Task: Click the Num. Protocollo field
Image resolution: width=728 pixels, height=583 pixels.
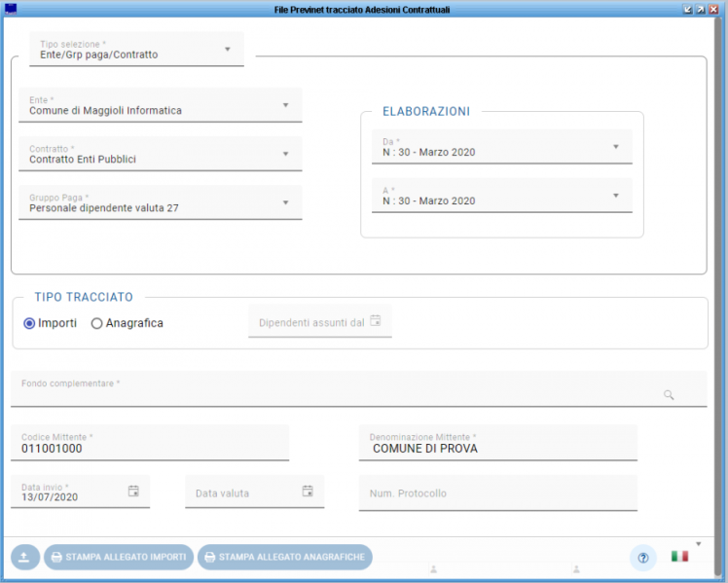Action: [x=498, y=492]
